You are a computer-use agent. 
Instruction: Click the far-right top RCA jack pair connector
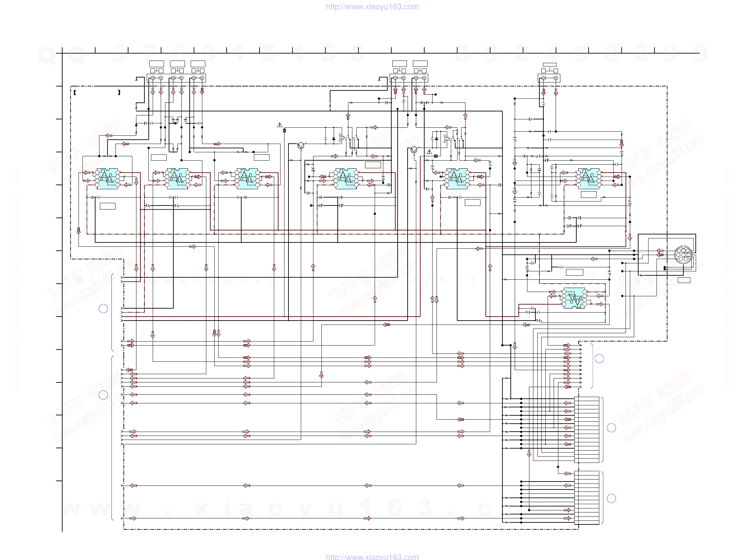point(549,78)
